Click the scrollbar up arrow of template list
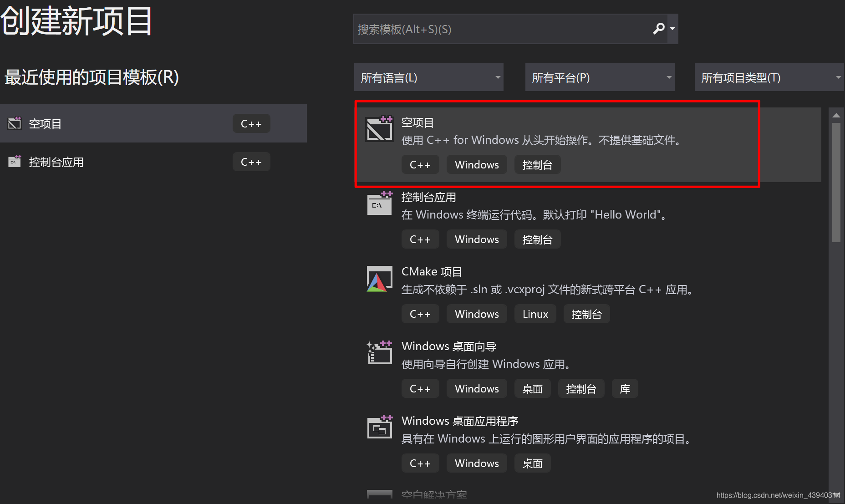Screen dimensions: 845x504 [x=836, y=116]
